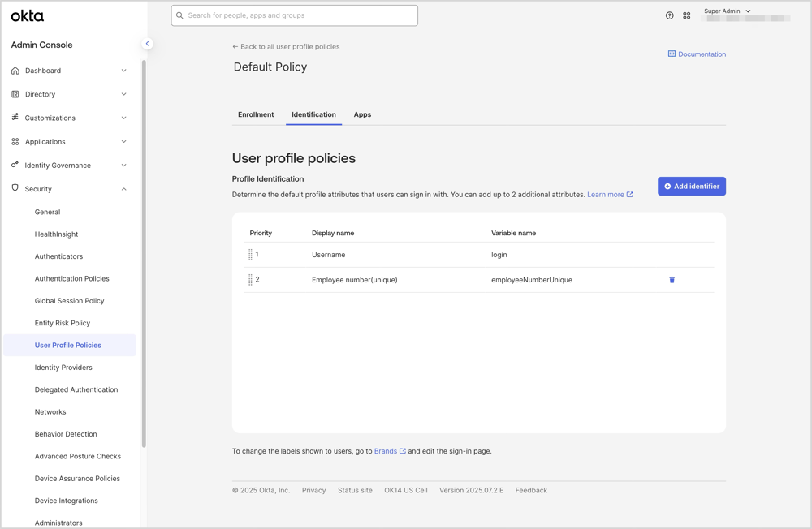Open Device Integrations
The image size is (812, 529).
(x=67, y=501)
